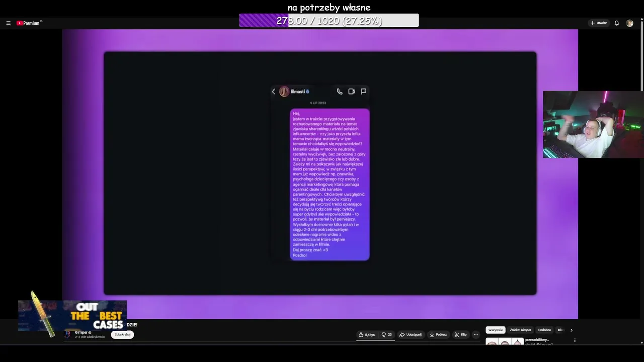The image size is (644, 362).
Task: Go to YouTube Premium home logo
Action: [x=29, y=23]
